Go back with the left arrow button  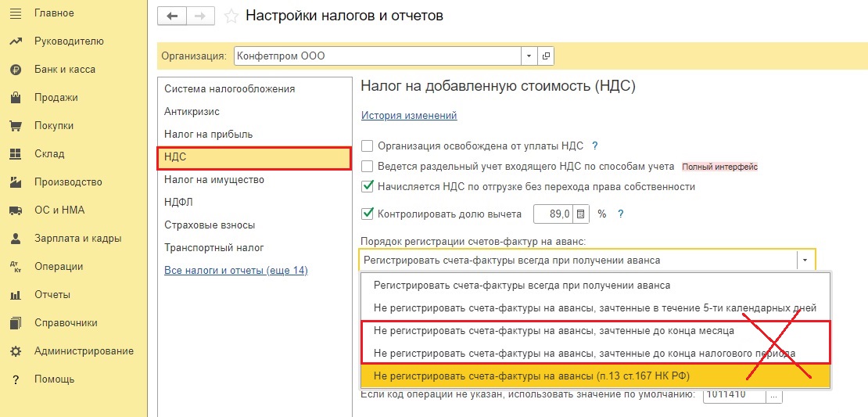(171, 16)
